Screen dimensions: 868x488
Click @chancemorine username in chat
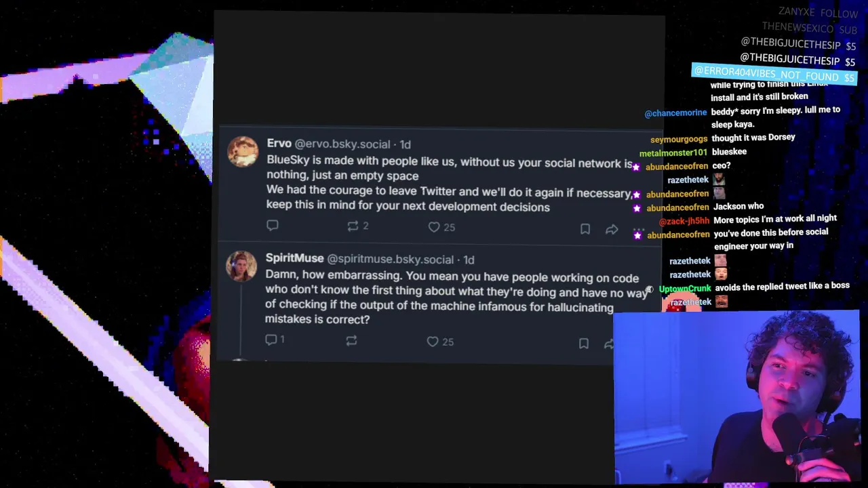675,113
